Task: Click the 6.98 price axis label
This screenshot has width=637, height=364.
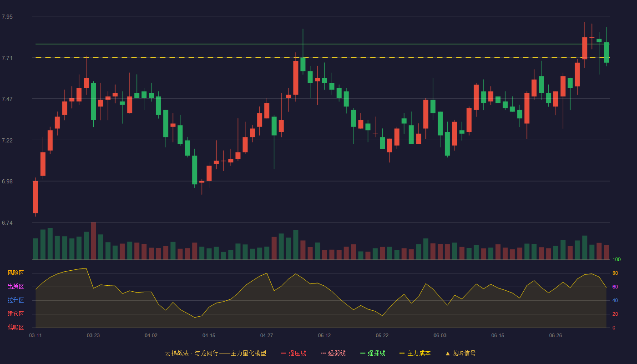Action: click(7, 182)
